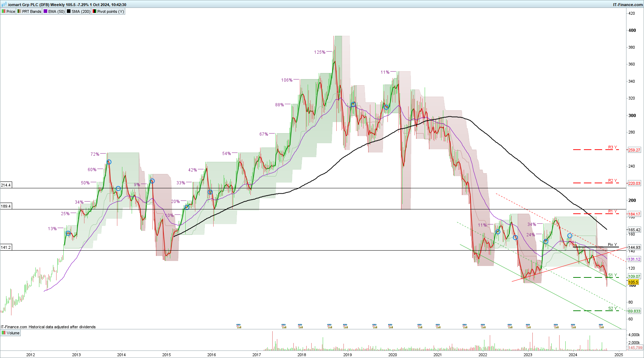This screenshot has height=358, width=644.
Task: Open the dividend icon above the 2023 label
Action: [528, 326]
